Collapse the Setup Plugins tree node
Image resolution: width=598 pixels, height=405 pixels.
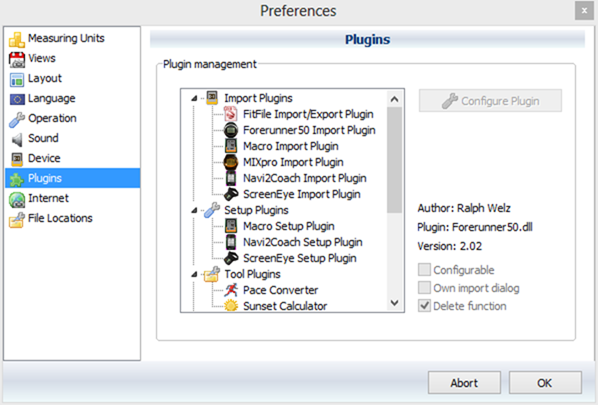[194, 211]
